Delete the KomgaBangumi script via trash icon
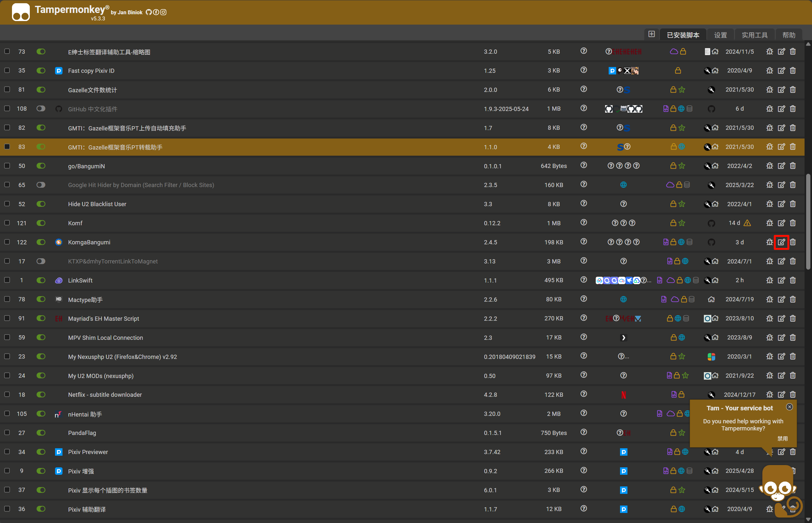 [x=793, y=242]
